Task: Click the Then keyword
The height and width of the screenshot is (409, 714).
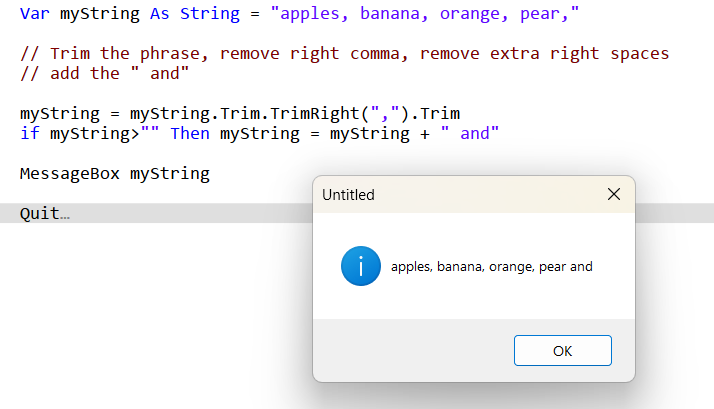Action: tap(189, 133)
